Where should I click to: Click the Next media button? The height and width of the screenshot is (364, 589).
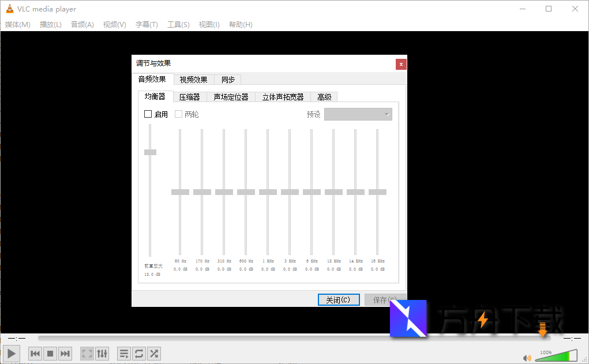point(65,353)
